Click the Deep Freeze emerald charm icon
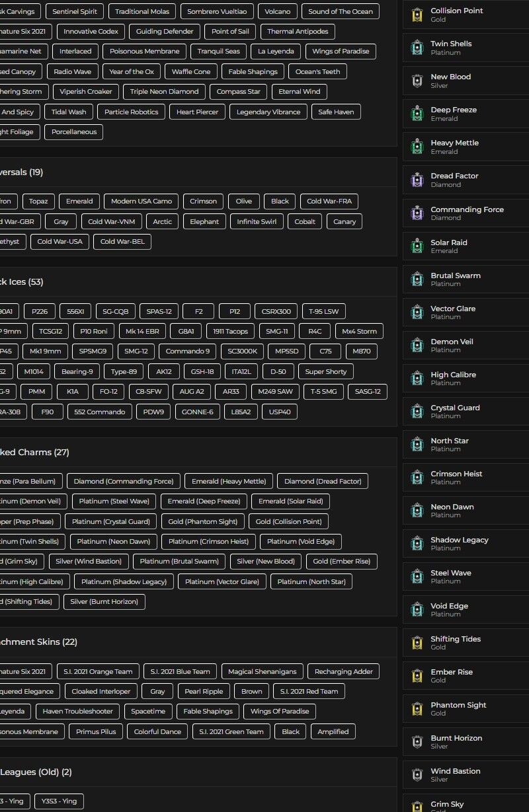 click(417, 114)
